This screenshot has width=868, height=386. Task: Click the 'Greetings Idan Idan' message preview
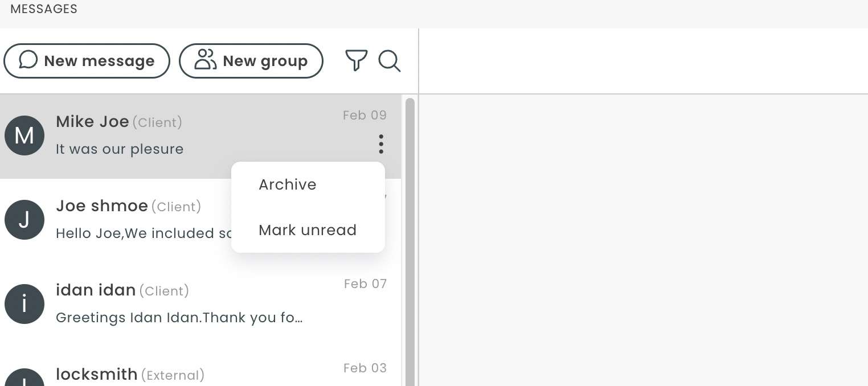[x=179, y=318]
